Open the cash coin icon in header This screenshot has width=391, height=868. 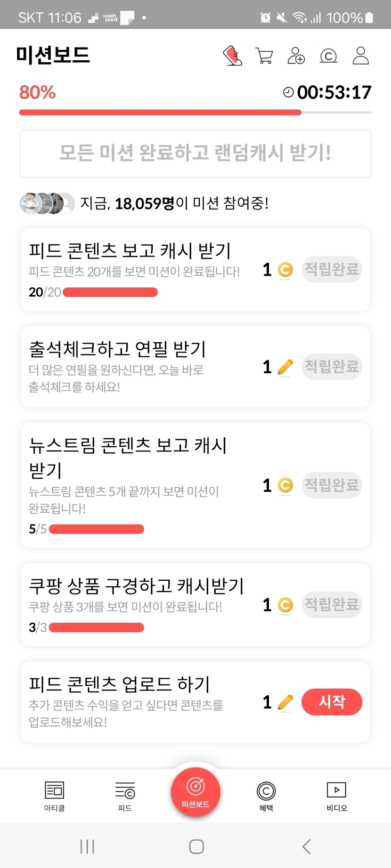click(328, 56)
